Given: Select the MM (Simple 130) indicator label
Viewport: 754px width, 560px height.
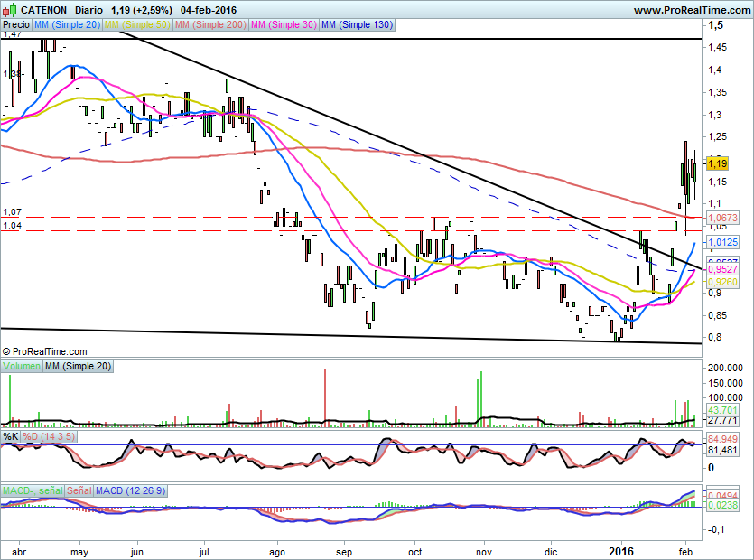Looking at the screenshot, I should (x=357, y=25).
